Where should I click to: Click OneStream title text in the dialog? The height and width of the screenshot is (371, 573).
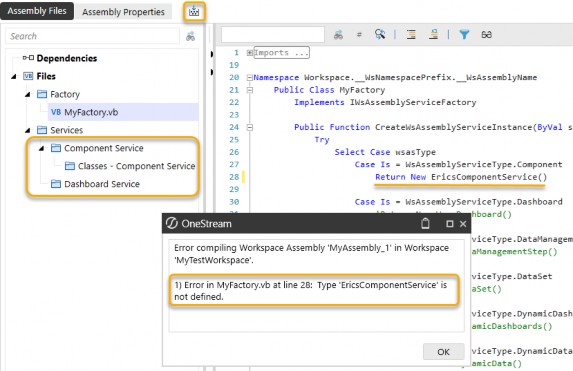(x=206, y=224)
